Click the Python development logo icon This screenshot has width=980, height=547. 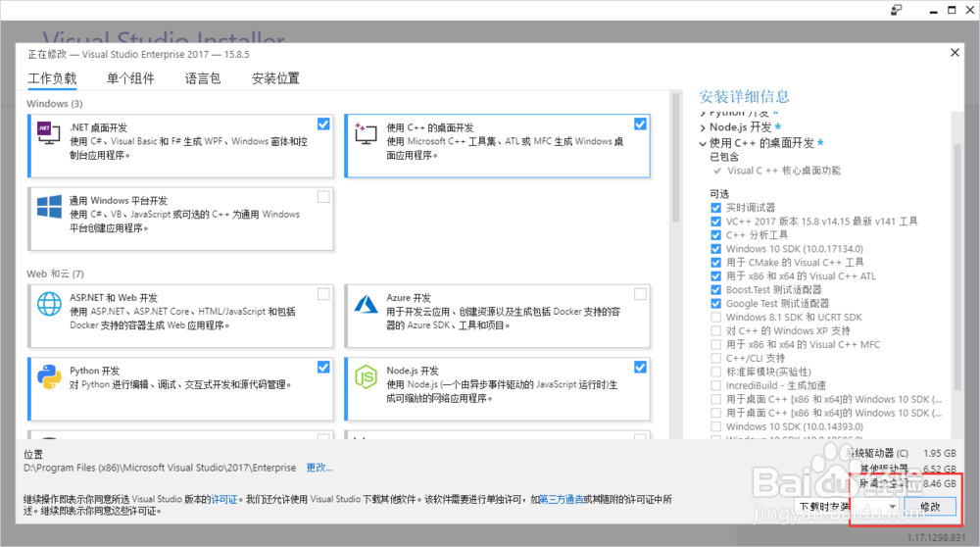pyautogui.click(x=49, y=377)
